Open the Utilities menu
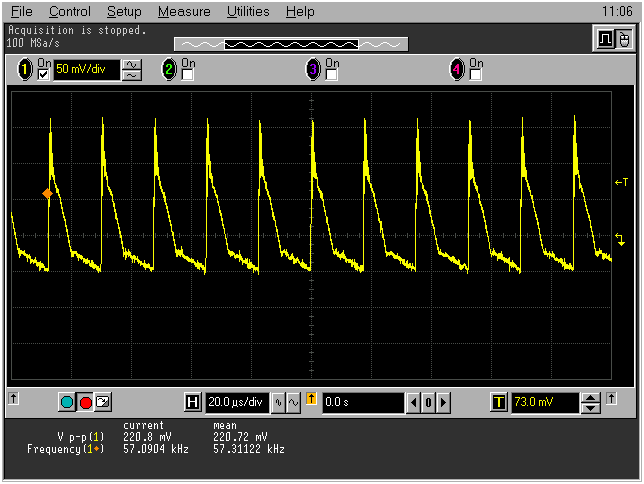Viewport: 644px width, 484px height. [x=248, y=12]
